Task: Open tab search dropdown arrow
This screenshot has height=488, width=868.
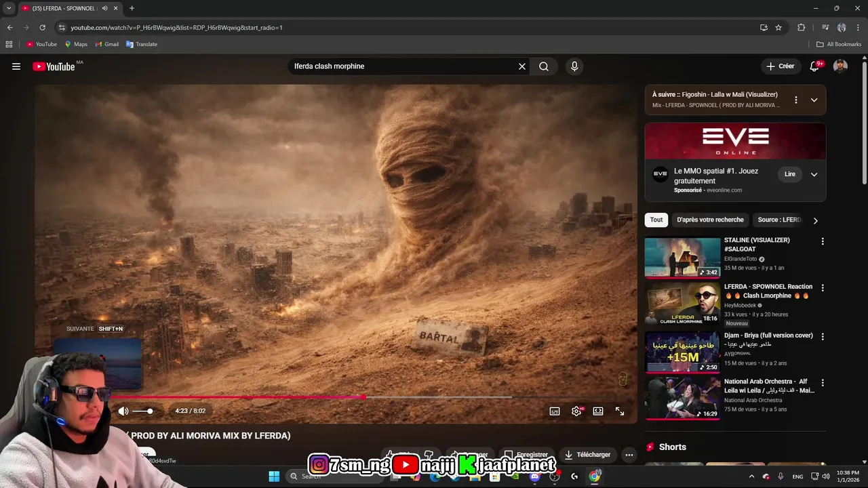Action: click(x=9, y=8)
